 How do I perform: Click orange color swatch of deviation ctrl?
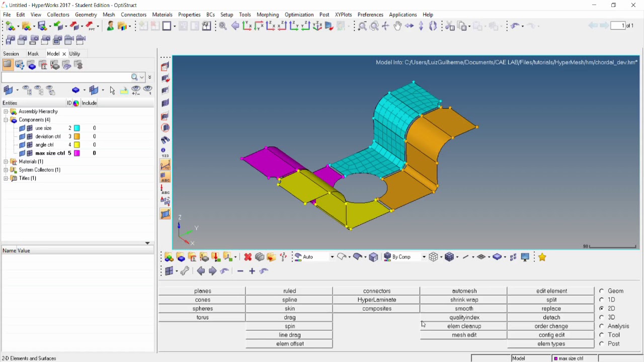pos(77,136)
